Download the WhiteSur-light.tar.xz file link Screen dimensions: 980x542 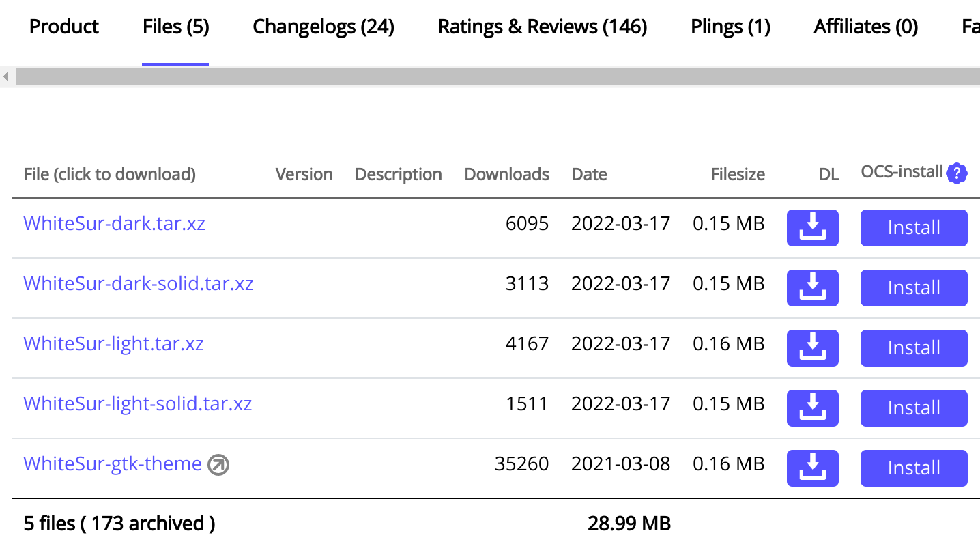(113, 343)
